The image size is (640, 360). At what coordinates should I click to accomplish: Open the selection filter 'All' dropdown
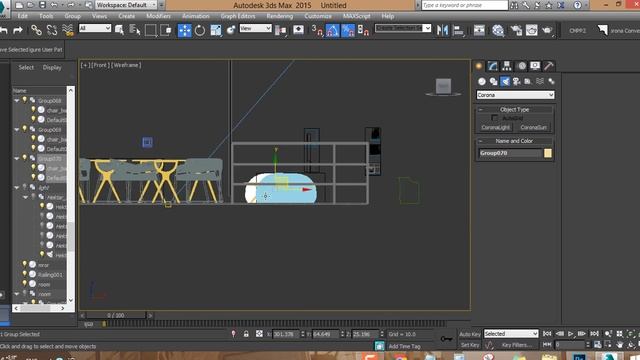click(95, 28)
